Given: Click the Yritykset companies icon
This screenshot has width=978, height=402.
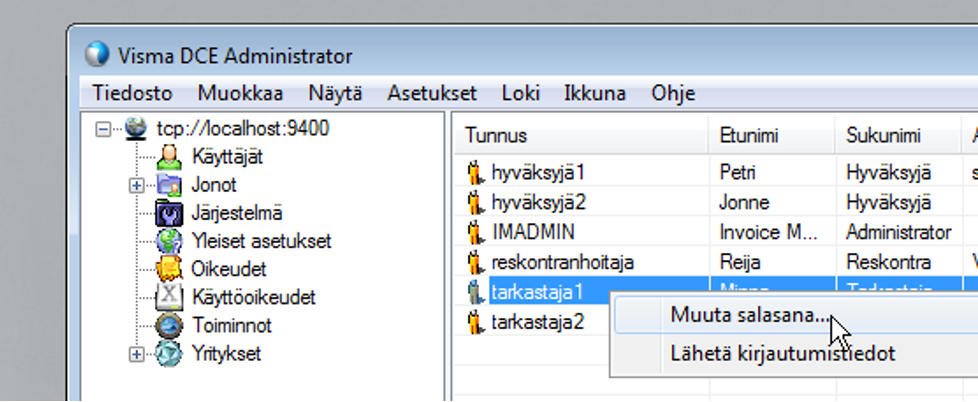Looking at the screenshot, I should [170, 353].
